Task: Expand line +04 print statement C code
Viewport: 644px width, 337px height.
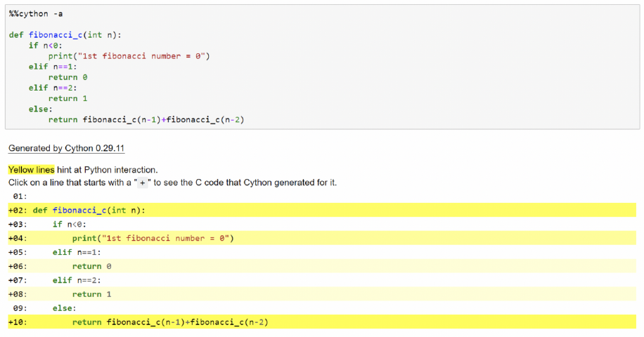Action: pos(322,238)
